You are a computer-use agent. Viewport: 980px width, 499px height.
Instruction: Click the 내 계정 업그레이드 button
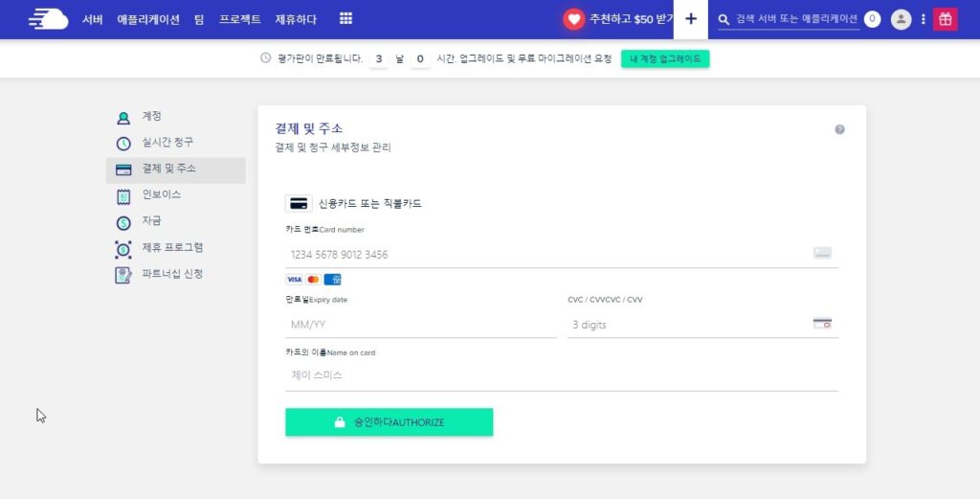[665, 58]
